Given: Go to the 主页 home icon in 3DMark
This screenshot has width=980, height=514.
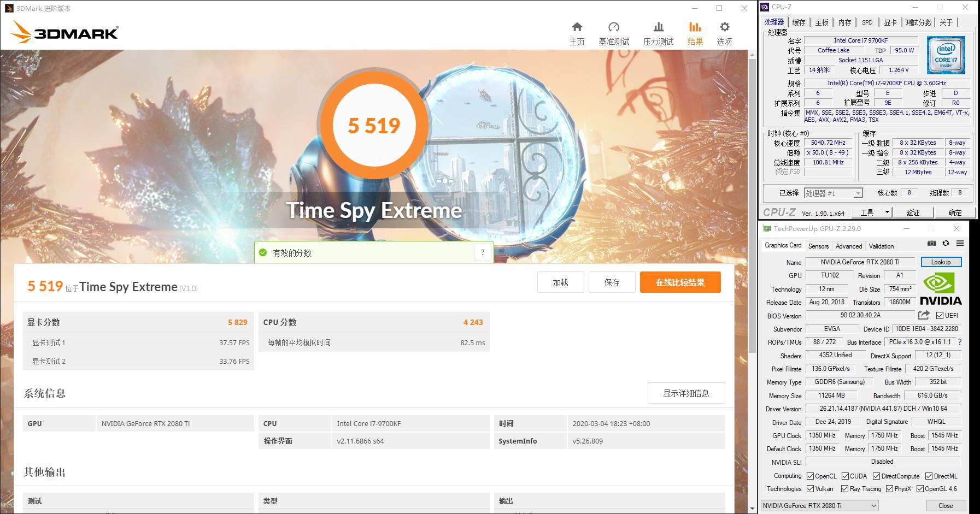Looking at the screenshot, I should click(577, 27).
